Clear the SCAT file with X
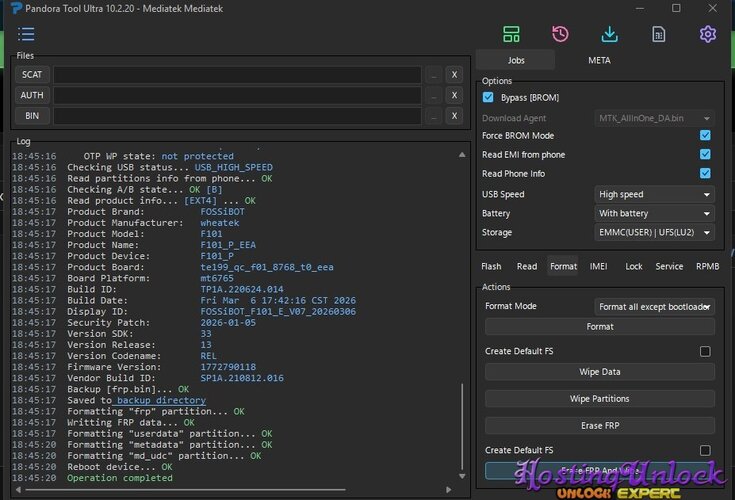735x500 pixels. point(454,75)
